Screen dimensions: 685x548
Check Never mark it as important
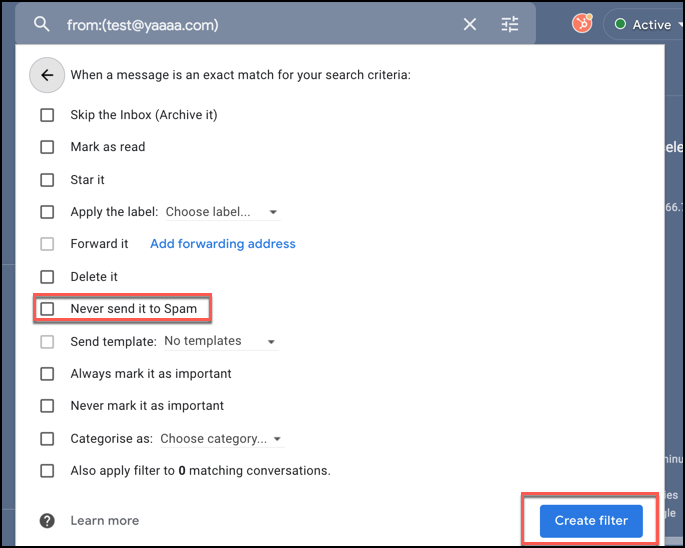coord(47,406)
